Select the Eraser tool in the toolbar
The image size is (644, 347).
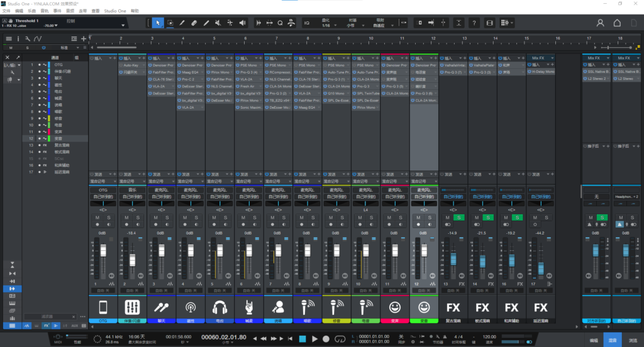pyautogui.click(x=194, y=23)
